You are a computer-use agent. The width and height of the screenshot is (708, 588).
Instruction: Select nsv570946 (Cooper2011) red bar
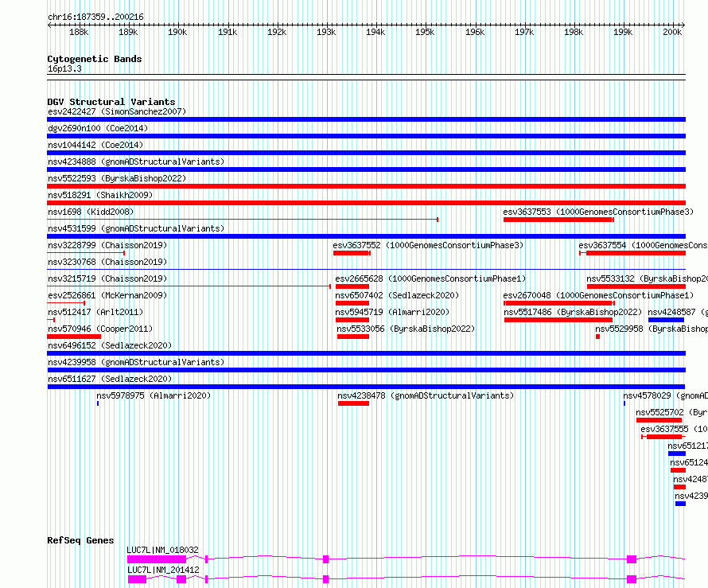coord(74,337)
